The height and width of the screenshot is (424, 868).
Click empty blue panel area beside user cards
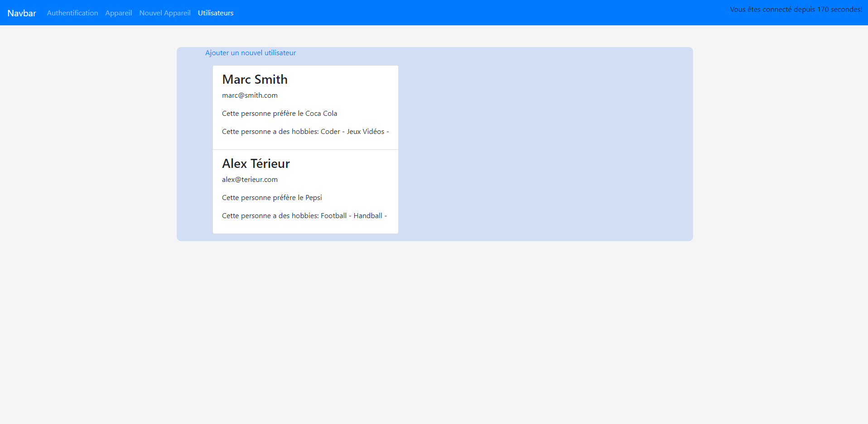(544, 145)
